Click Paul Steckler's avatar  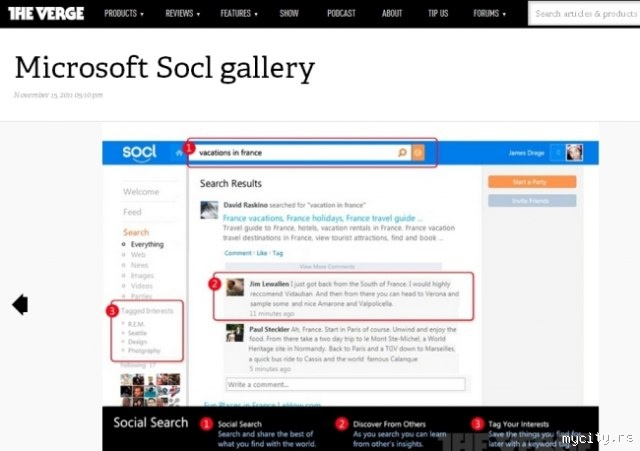235,333
